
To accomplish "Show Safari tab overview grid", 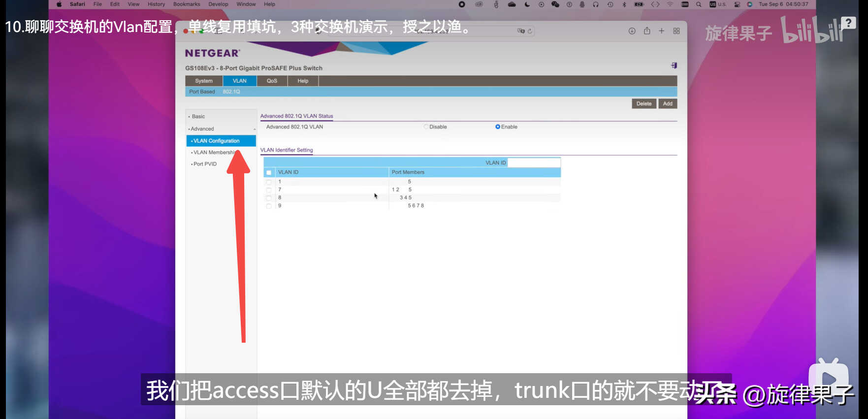I will (676, 31).
